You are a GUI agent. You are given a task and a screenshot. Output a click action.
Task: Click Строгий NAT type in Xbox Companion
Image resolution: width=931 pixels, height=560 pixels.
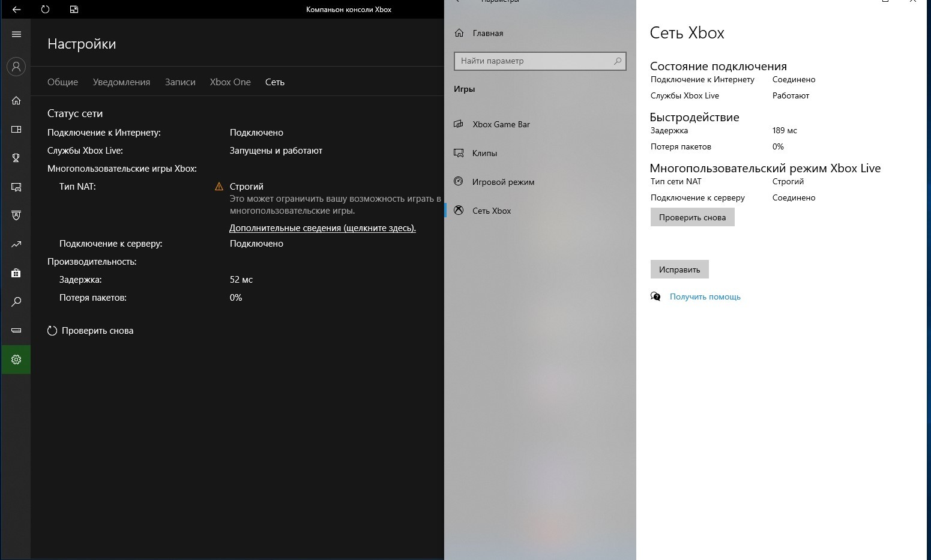click(247, 187)
